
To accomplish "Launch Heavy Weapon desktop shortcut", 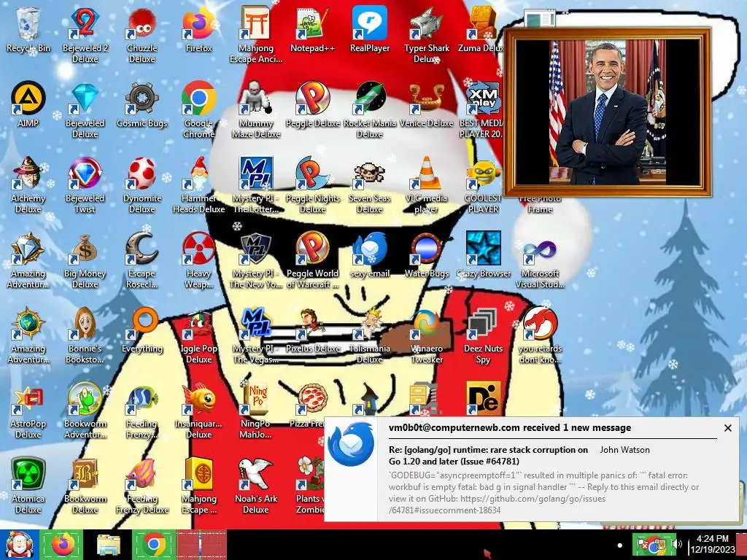I will click(198, 260).
